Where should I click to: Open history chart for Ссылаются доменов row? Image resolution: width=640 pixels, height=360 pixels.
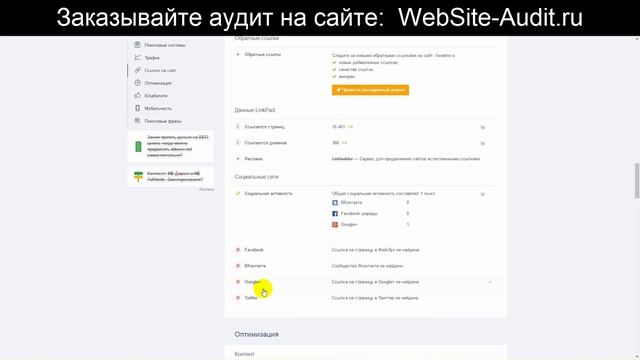click(x=482, y=143)
